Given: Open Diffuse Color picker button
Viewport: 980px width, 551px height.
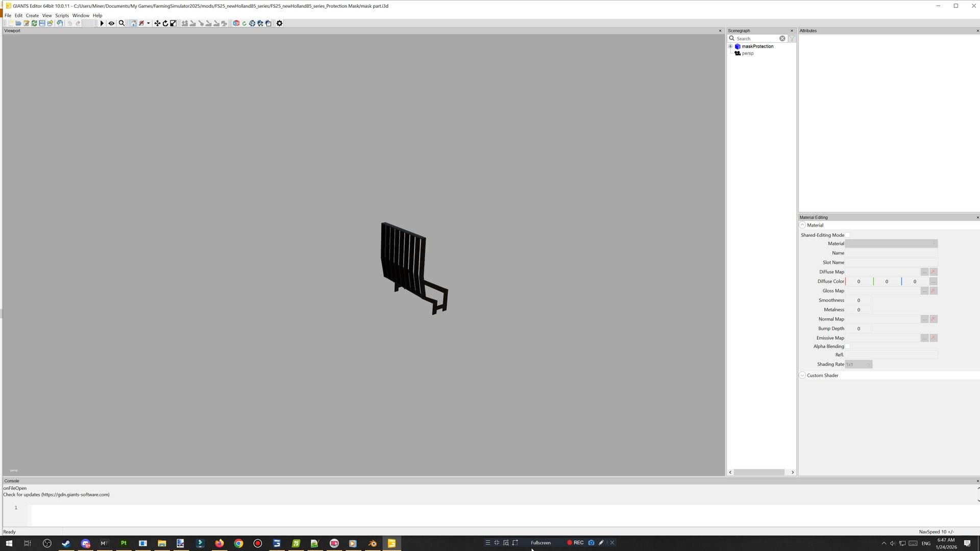Looking at the screenshot, I should [933, 282].
